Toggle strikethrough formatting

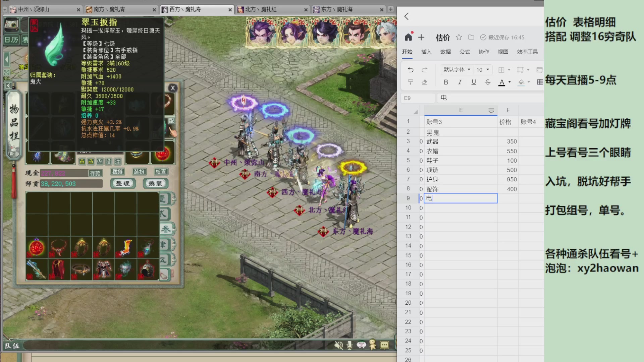488,82
